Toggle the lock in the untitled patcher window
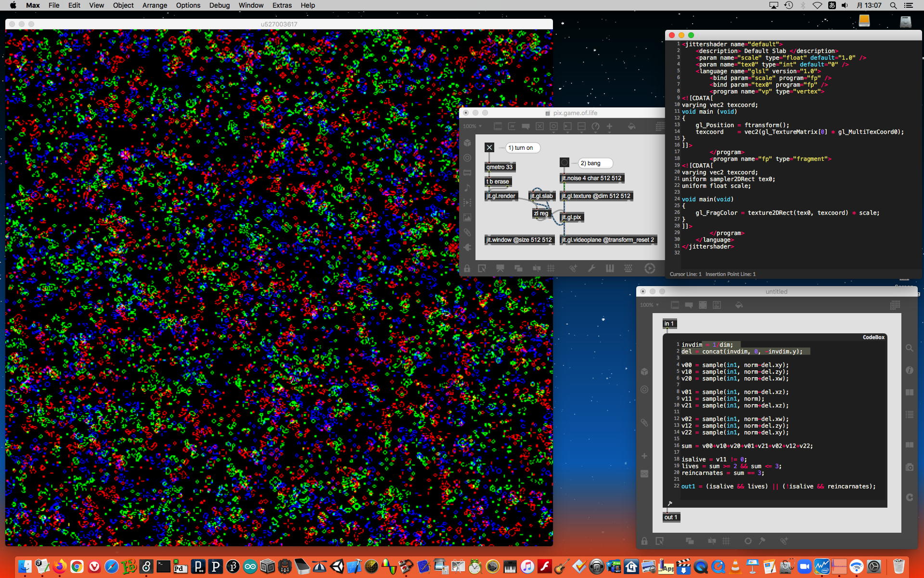The width and height of the screenshot is (924, 578). 644,541
